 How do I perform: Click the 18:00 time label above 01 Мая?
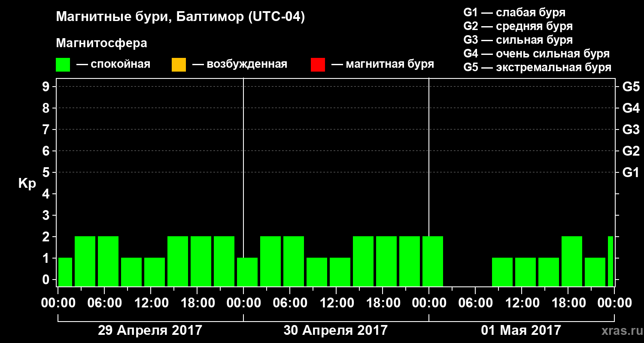pos(568,303)
